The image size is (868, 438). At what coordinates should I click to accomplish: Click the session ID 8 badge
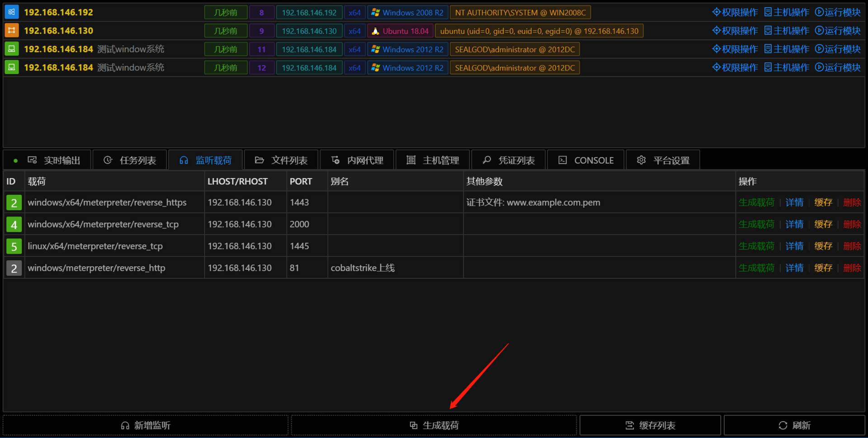click(261, 13)
